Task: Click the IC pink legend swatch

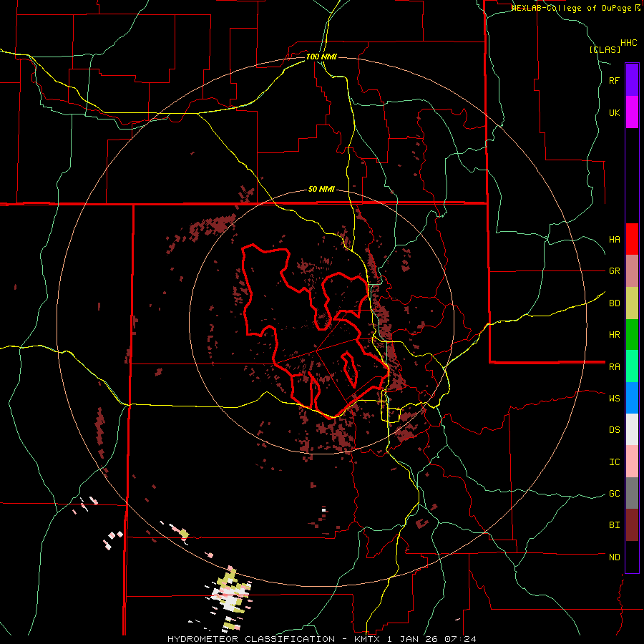Action: (x=632, y=462)
